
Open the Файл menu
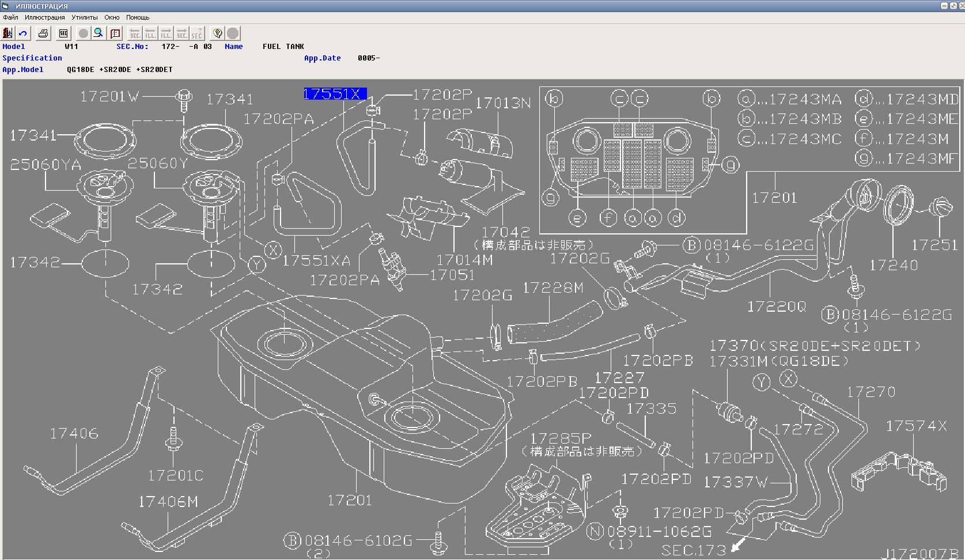coord(10,17)
